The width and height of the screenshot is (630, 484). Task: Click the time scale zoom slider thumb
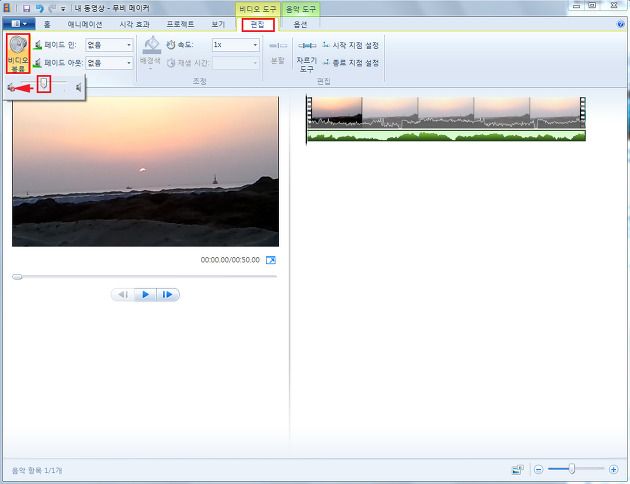[x=572, y=469]
